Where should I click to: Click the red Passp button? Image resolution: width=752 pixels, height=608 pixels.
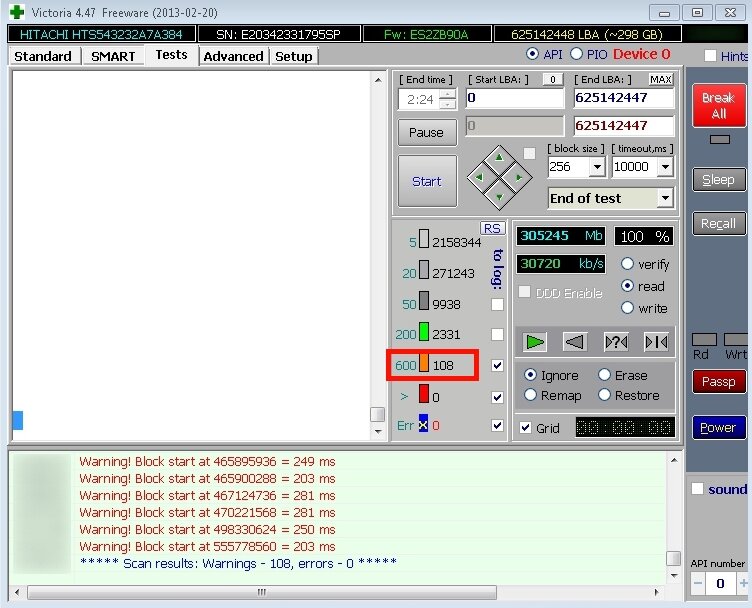[x=718, y=382]
